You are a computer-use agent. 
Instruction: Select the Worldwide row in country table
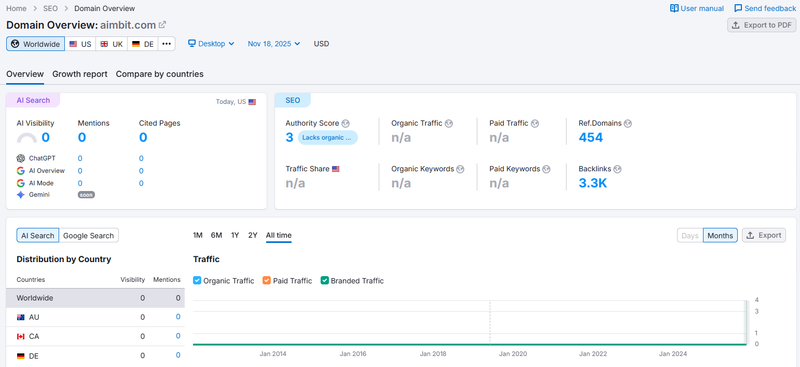(95, 298)
